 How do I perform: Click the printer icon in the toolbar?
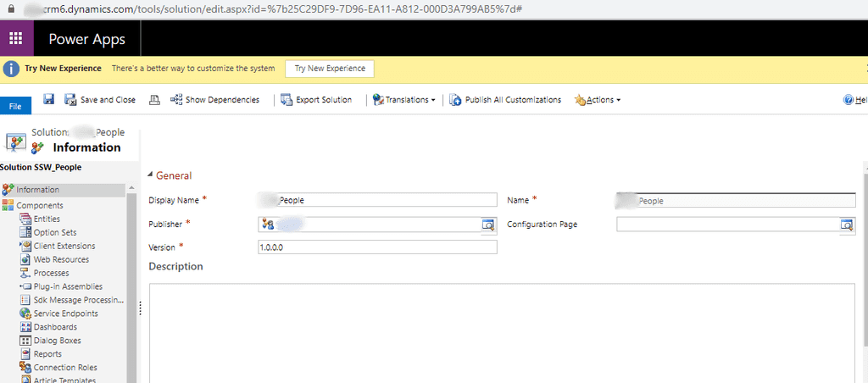tap(154, 99)
